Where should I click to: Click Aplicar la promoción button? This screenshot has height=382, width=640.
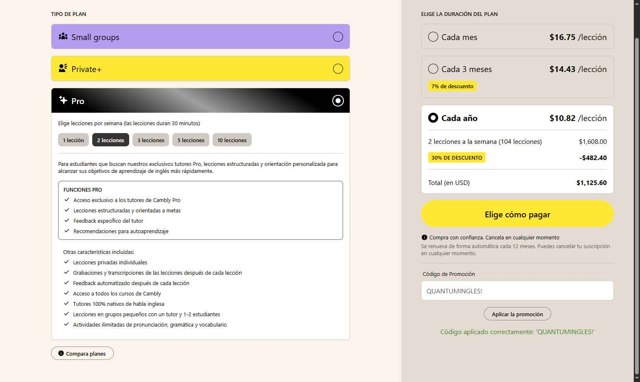pyautogui.click(x=517, y=314)
